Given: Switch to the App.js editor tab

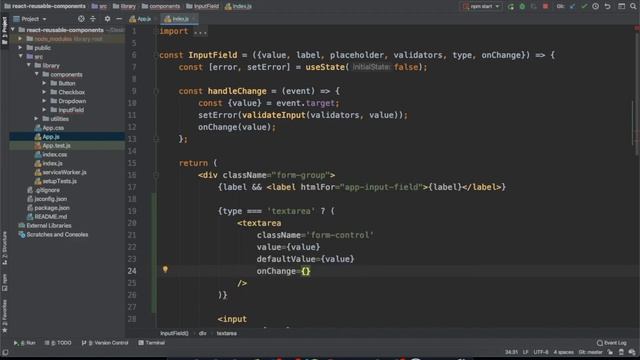Looking at the screenshot, I should coord(140,19).
